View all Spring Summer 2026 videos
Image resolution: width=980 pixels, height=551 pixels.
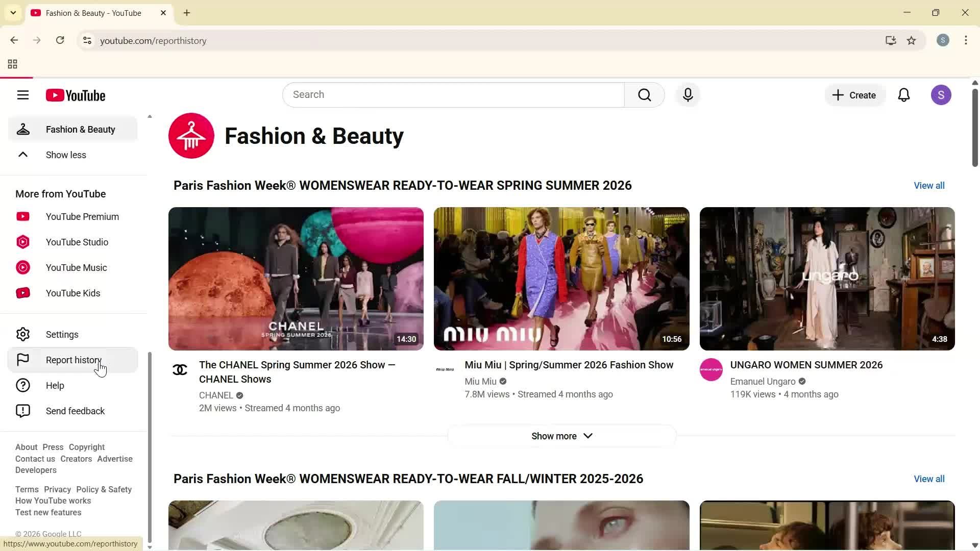coord(928,185)
